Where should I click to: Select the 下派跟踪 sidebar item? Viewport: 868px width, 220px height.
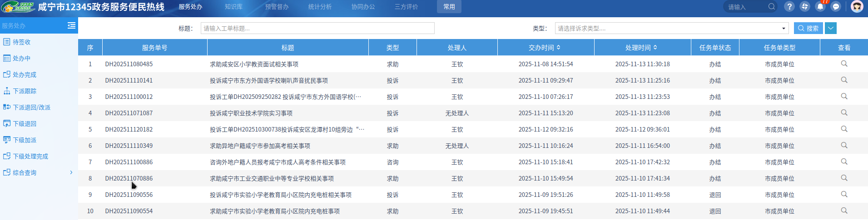coord(25,91)
